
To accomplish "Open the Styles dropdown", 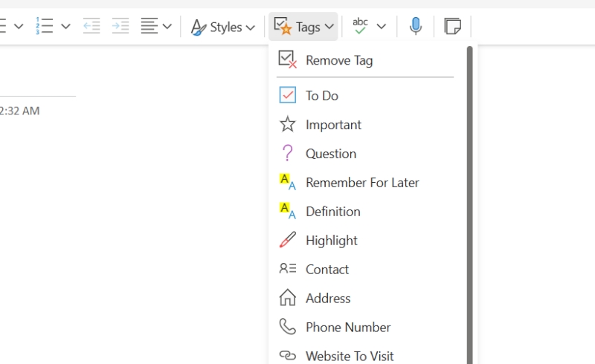I will pyautogui.click(x=222, y=27).
